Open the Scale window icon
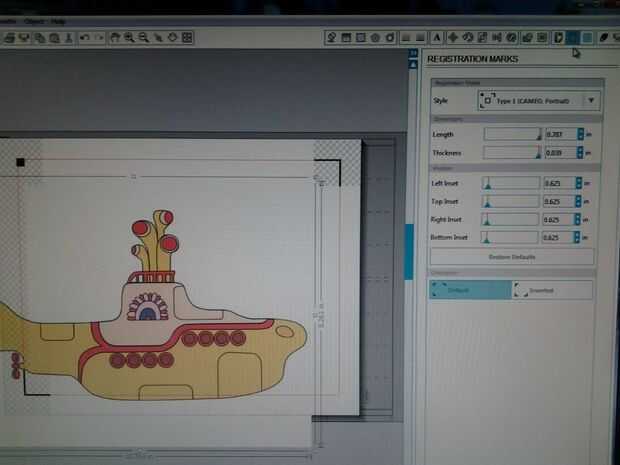Screen dimensions: 620x465 pyautogui.click(x=482, y=38)
